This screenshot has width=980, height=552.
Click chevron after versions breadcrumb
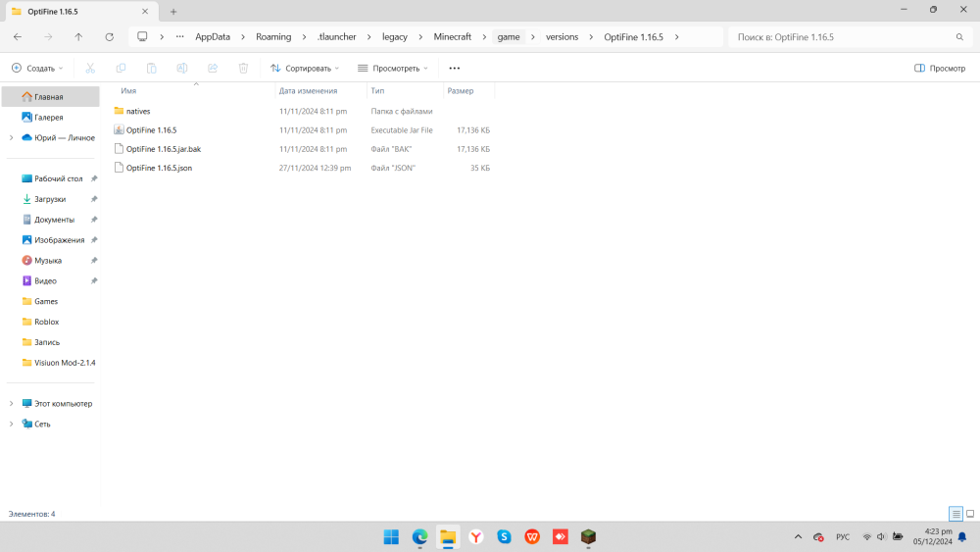pos(591,37)
